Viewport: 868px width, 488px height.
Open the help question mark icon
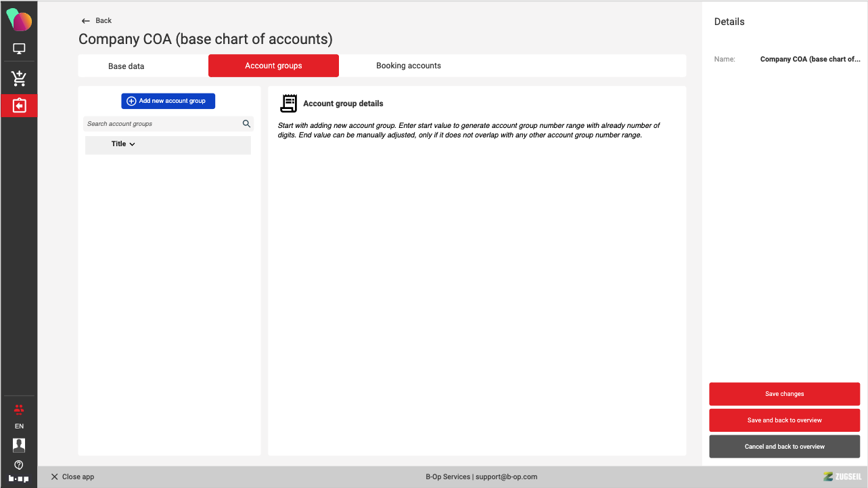[19, 464]
